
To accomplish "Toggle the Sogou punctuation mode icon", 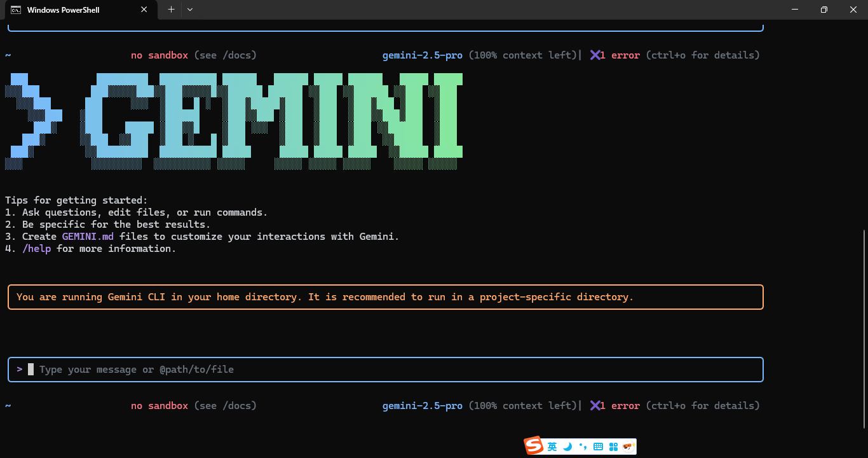I will pos(583,447).
